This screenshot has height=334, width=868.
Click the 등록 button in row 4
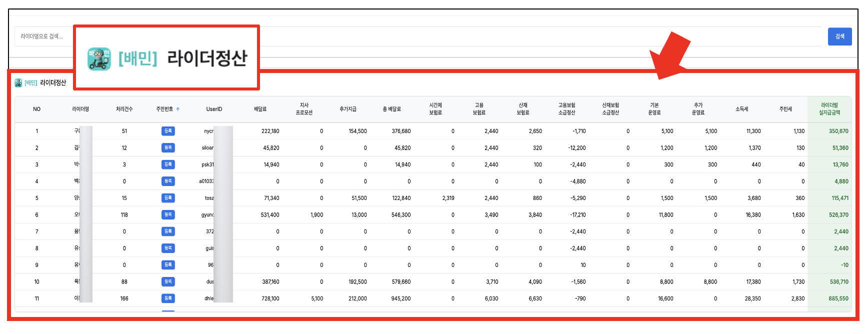coord(168,181)
